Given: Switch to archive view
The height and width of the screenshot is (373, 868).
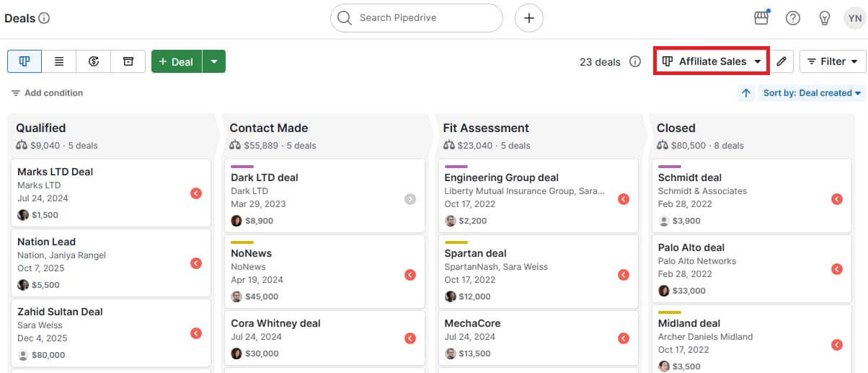Looking at the screenshot, I should (128, 61).
